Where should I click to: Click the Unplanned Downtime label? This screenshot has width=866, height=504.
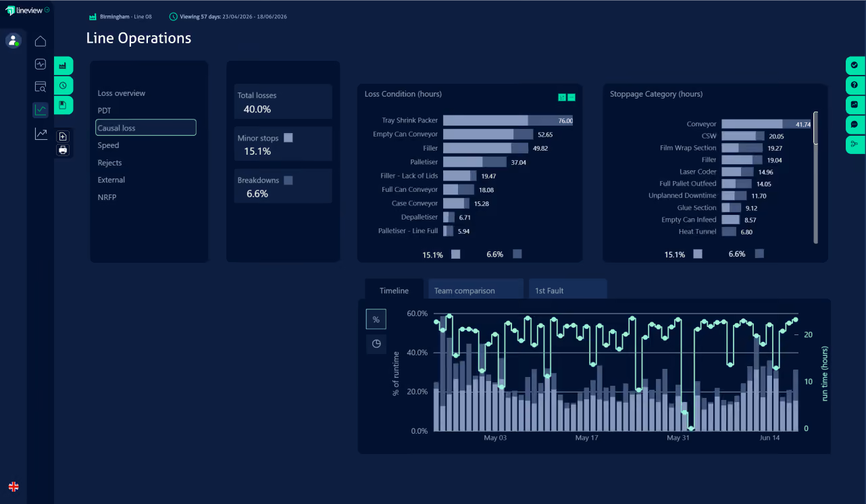coord(682,196)
